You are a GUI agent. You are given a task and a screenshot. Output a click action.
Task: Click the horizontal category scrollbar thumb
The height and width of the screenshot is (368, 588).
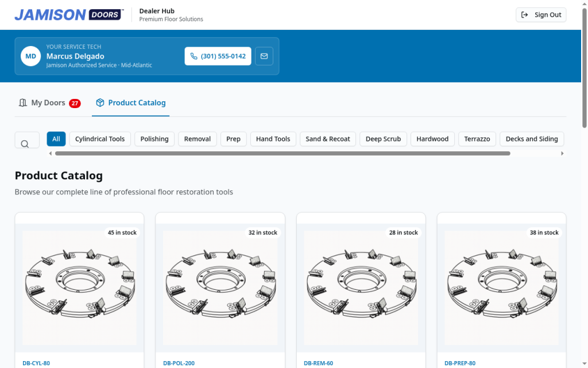[x=283, y=153]
